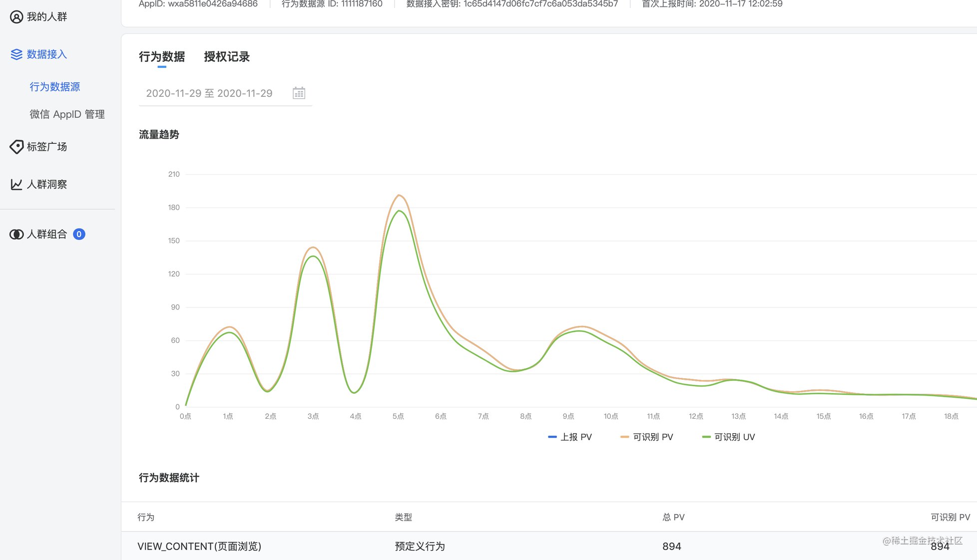Switch to 行为数据 tab
Image resolution: width=977 pixels, height=560 pixels.
162,57
